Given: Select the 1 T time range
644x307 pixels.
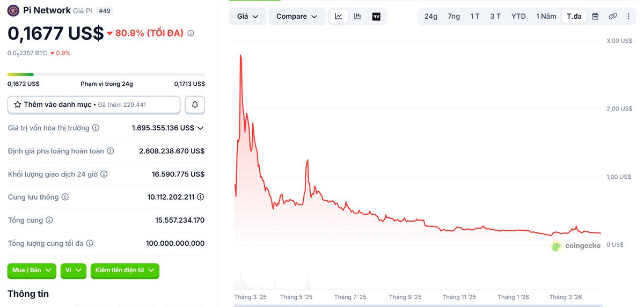Looking at the screenshot, I should coord(475,16).
